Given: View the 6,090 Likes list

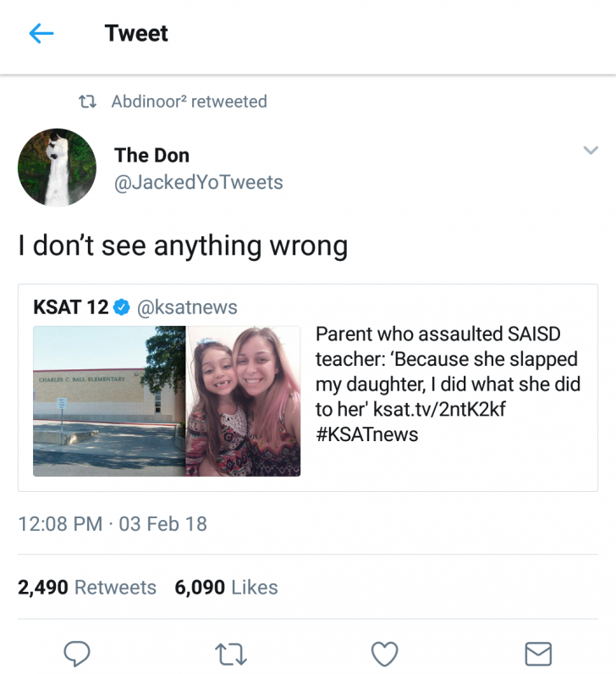Looking at the screenshot, I should (226, 587).
